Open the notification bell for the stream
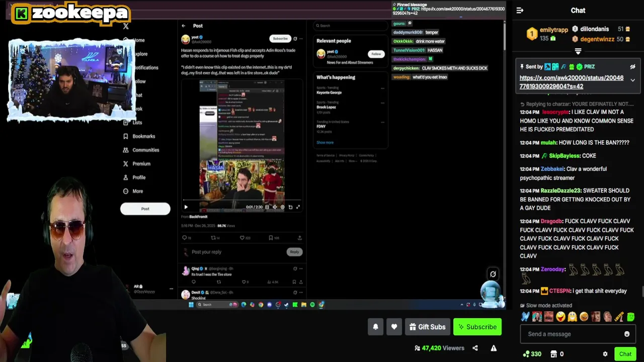Viewport: 644px width, 362px height. [375, 327]
